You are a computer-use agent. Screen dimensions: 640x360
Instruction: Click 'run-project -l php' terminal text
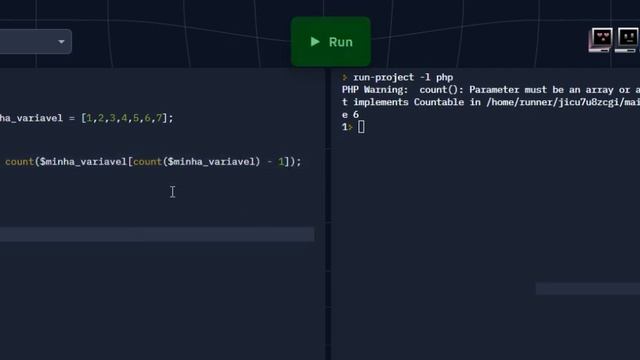[403, 77]
